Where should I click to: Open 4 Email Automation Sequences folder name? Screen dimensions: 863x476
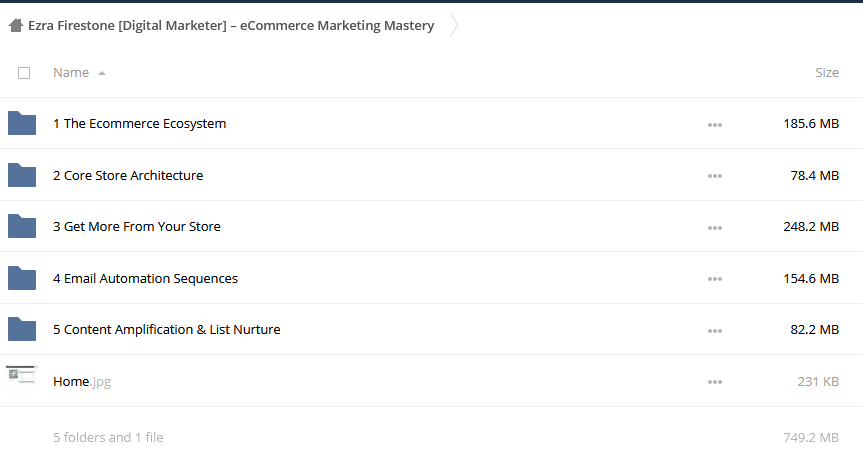pos(145,278)
